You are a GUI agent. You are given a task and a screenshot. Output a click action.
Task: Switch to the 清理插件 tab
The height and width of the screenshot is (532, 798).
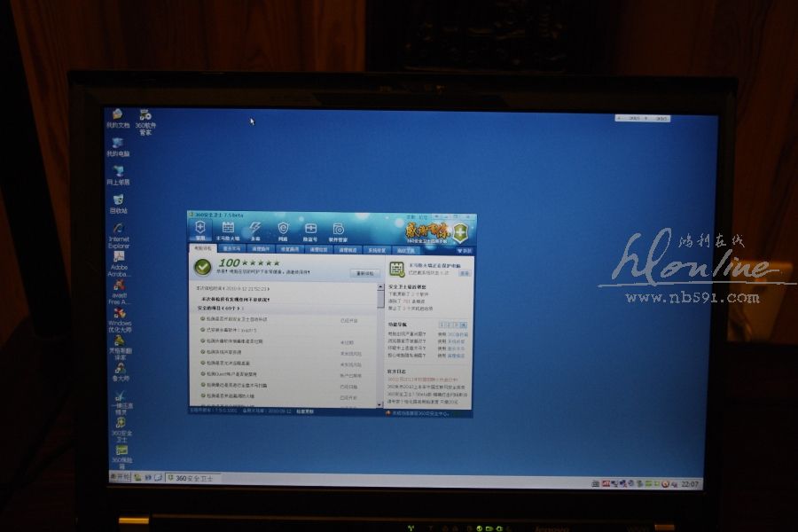[260, 249]
